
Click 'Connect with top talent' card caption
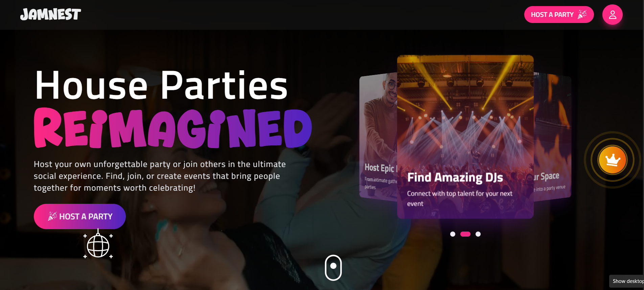point(460,198)
